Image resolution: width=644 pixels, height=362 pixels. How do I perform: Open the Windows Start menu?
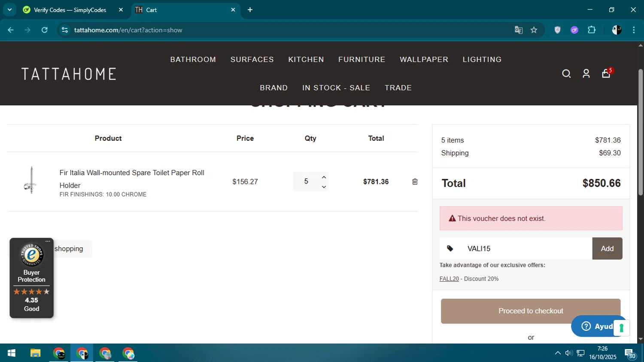click(12, 353)
